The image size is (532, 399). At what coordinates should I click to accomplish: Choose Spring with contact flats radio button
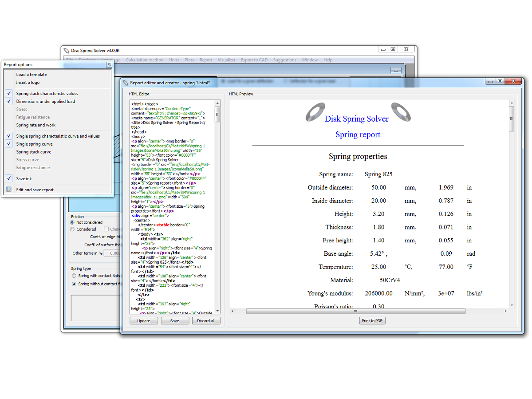click(74, 276)
